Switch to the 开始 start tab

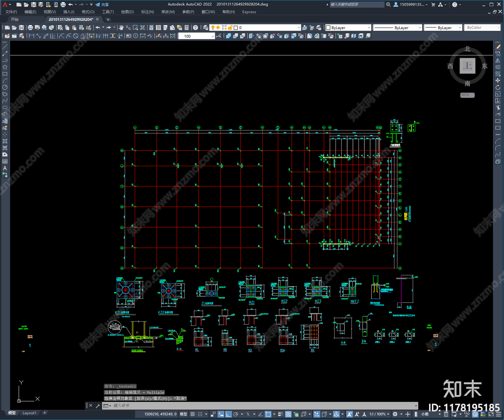coord(15,20)
